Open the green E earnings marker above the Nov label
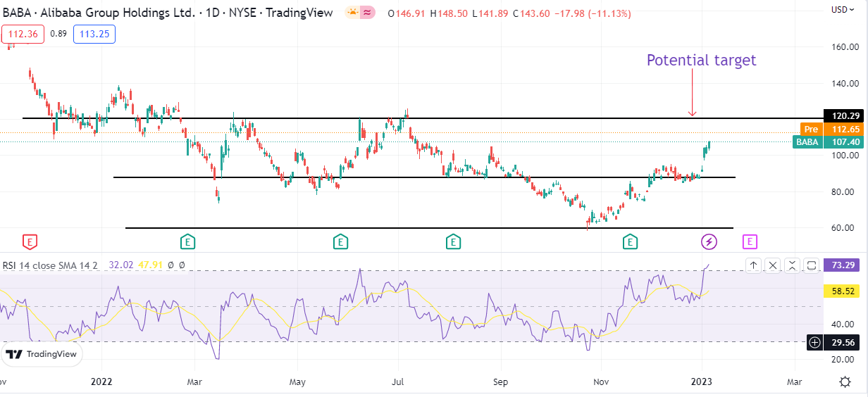868x397 pixels. click(x=630, y=242)
